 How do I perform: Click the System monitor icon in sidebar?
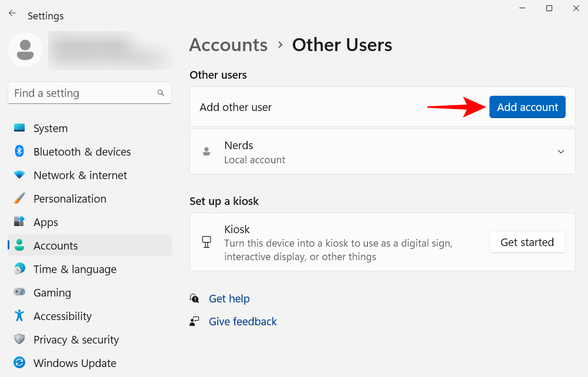click(19, 128)
